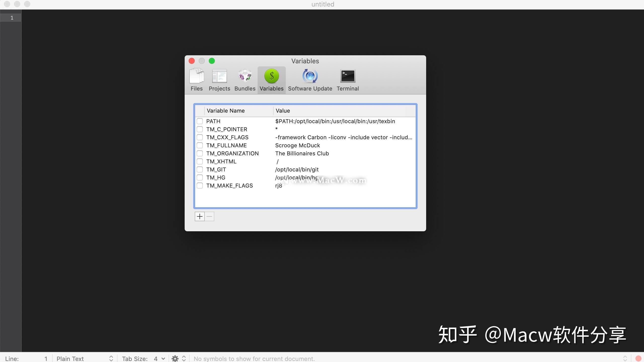Enable the PATH variable checkbox
The width and height of the screenshot is (644, 362).
200,121
